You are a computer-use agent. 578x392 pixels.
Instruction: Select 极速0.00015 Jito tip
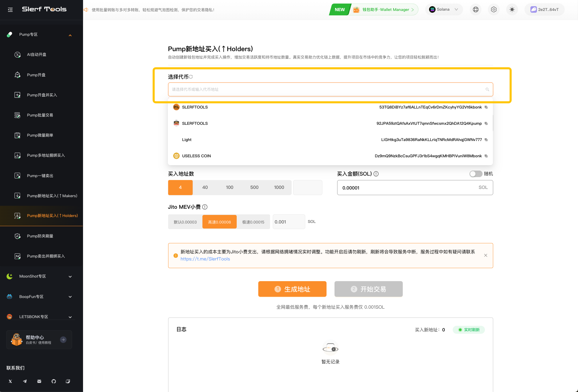point(254,222)
